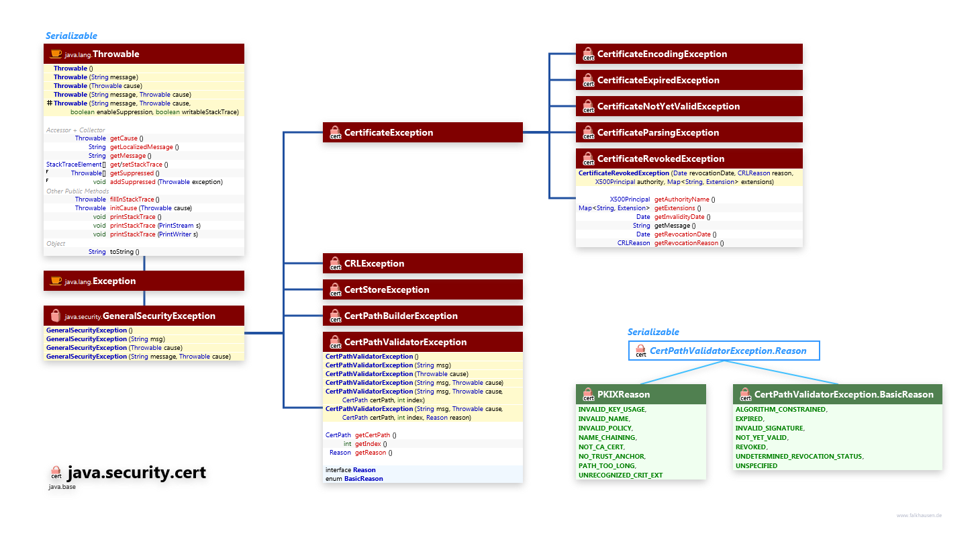Viewport: 980px width, 546px height.
Task: Select the getRevocationDate method
Action: click(683, 234)
